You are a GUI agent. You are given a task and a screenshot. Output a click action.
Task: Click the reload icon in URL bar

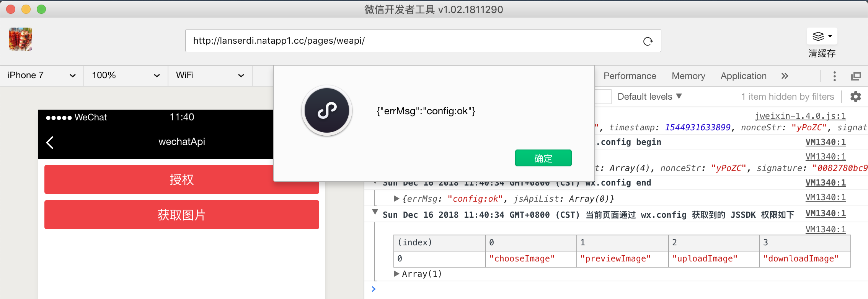648,41
